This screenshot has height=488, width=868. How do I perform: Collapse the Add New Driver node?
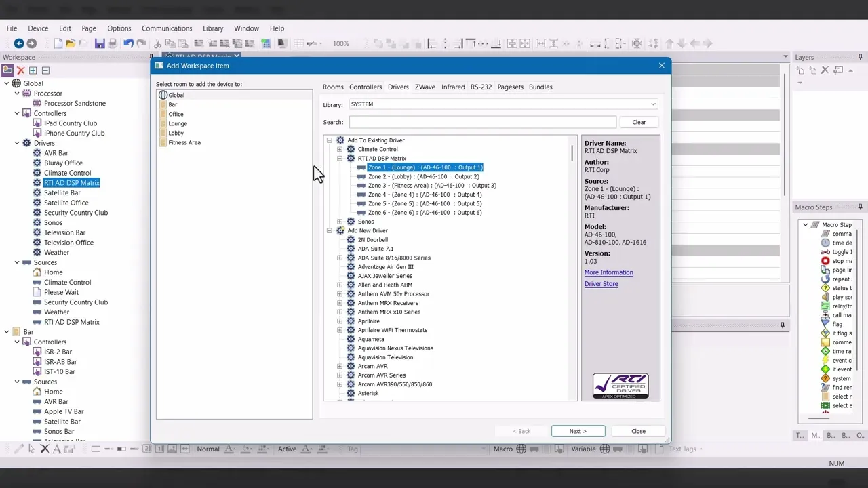pos(330,230)
